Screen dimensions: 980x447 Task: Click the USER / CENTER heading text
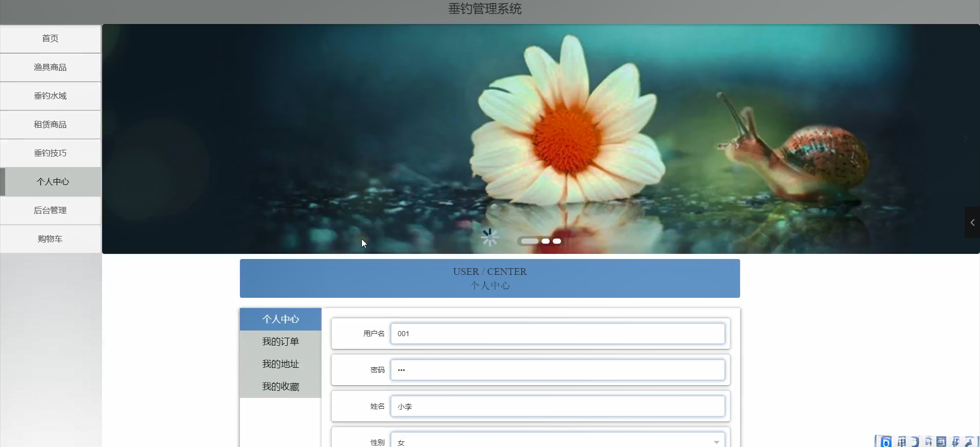(490, 272)
